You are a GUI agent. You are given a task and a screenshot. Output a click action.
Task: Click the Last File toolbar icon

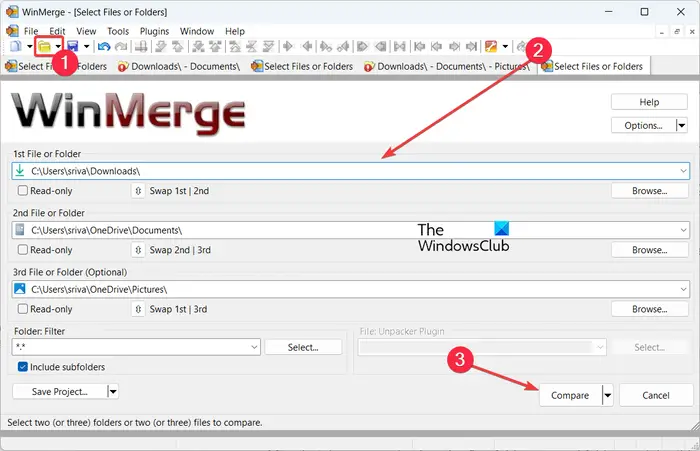pos(471,46)
